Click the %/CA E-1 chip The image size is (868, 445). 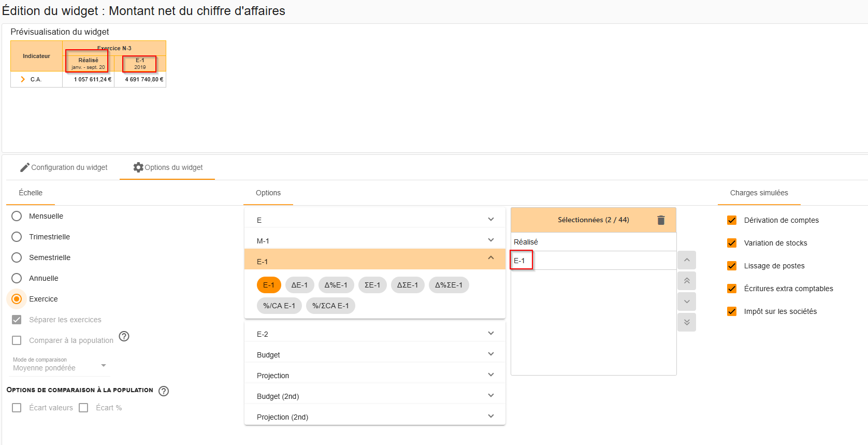[x=279, y=306]
